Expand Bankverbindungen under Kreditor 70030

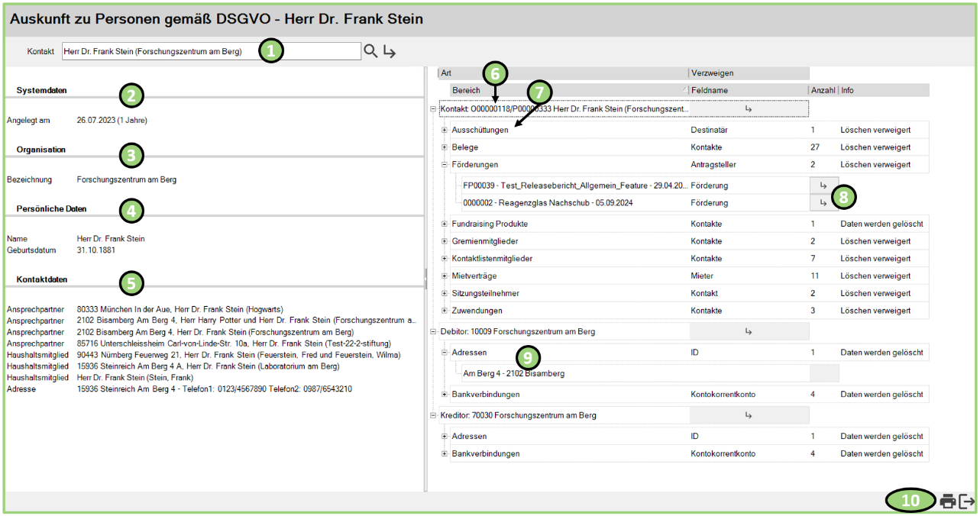445,454
